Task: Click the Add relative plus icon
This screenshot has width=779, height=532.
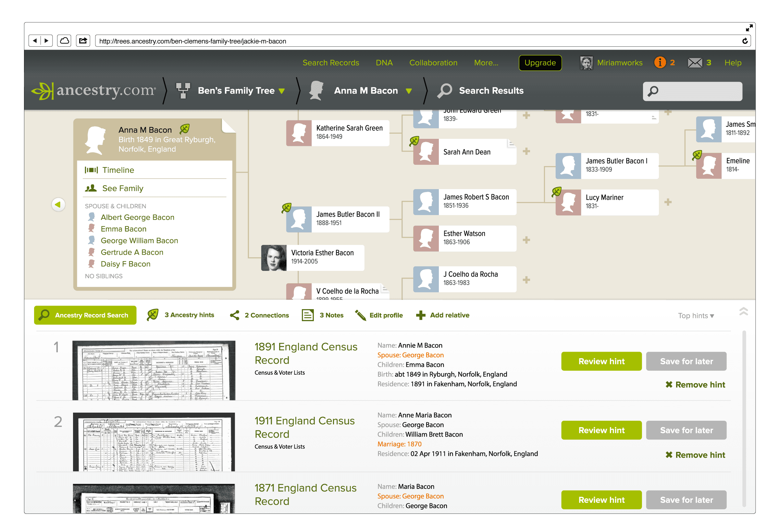Action: click(x=421, y=315)
